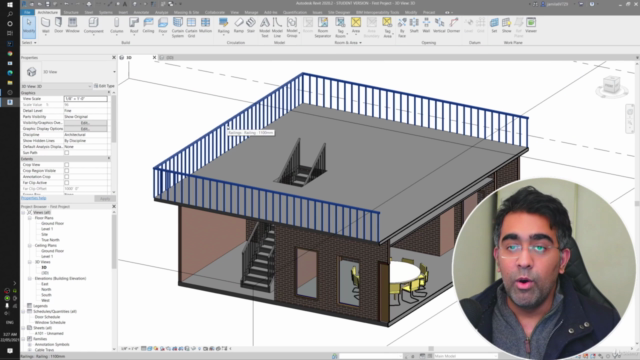The image size is (640, 360).
Task: Select the Model Line tool
Action: 277,27
